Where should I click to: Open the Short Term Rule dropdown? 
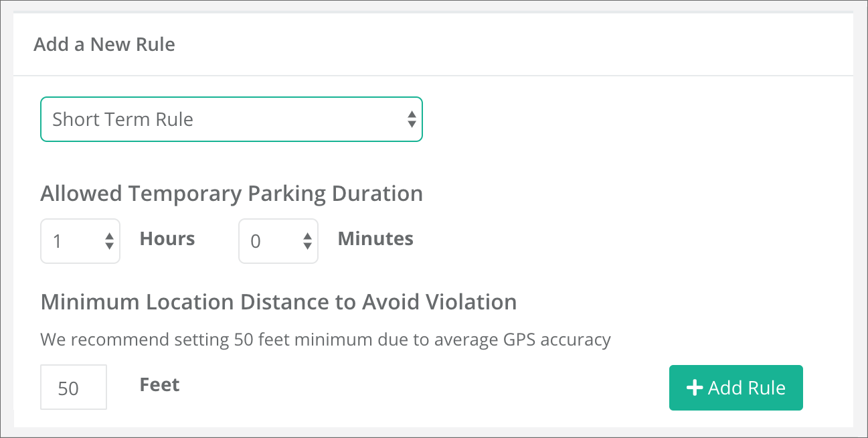(231, 119)
